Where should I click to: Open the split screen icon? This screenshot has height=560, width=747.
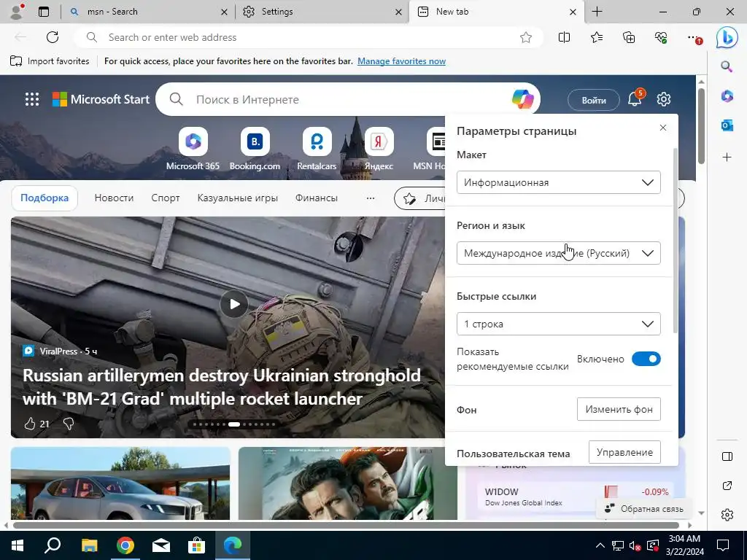pyautogui.click(x=564, y=37)
